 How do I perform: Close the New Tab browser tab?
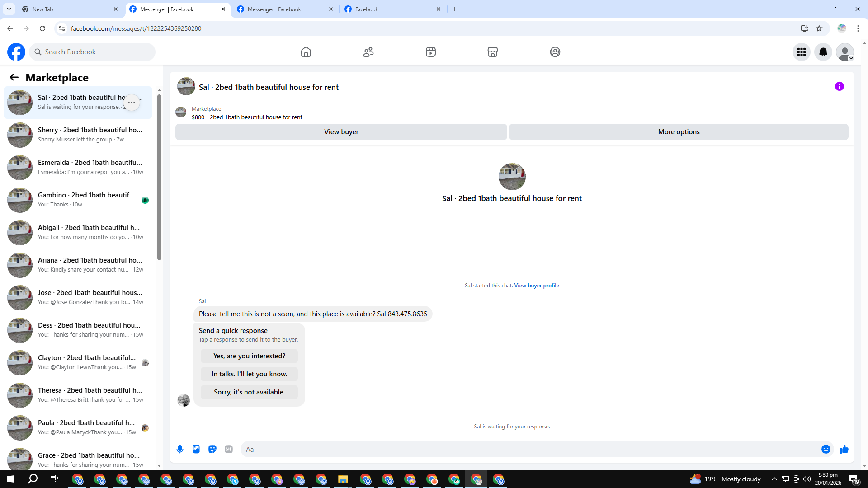tap(116, 9)
